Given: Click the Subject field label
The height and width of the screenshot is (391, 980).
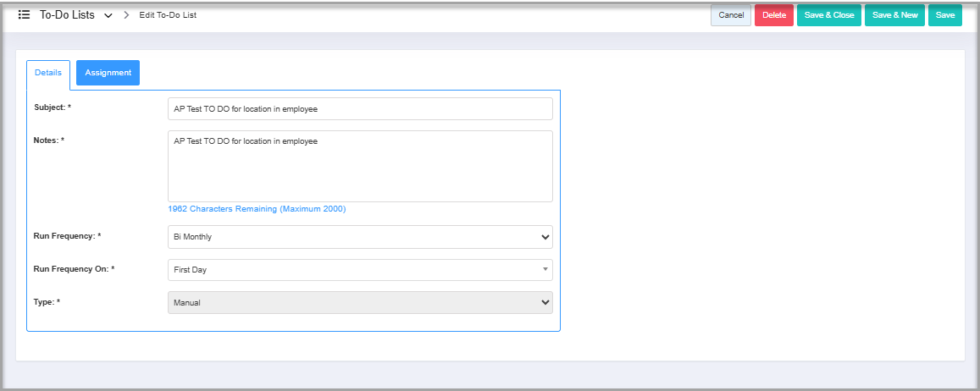Looking at the screenshot, I should click(x=53, y=107).
